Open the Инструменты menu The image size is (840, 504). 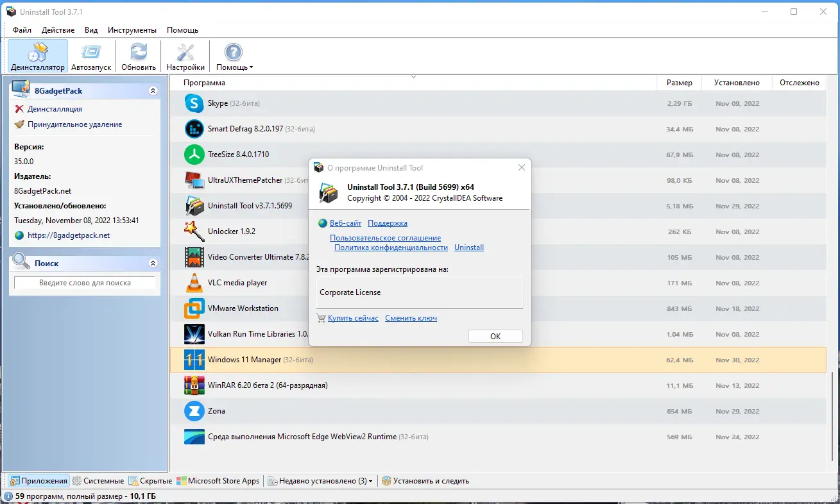coord(132,30)
